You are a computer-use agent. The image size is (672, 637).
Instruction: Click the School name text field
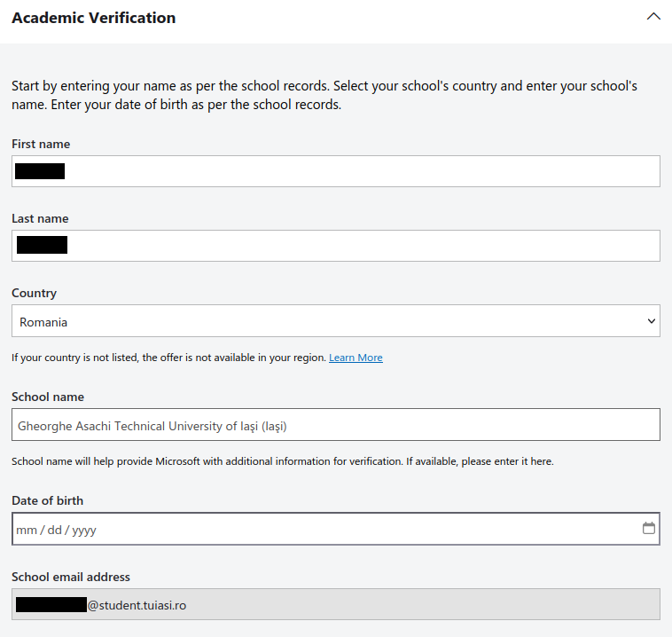[335, 425]
